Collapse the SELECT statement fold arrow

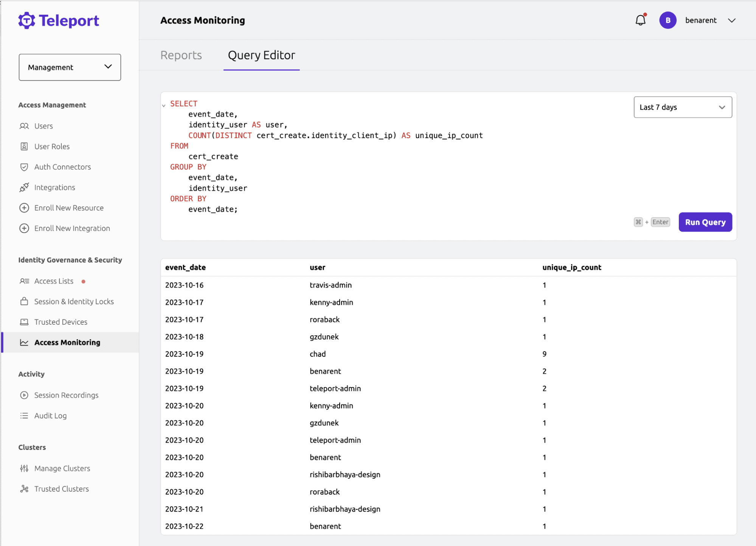click(164, 106)
